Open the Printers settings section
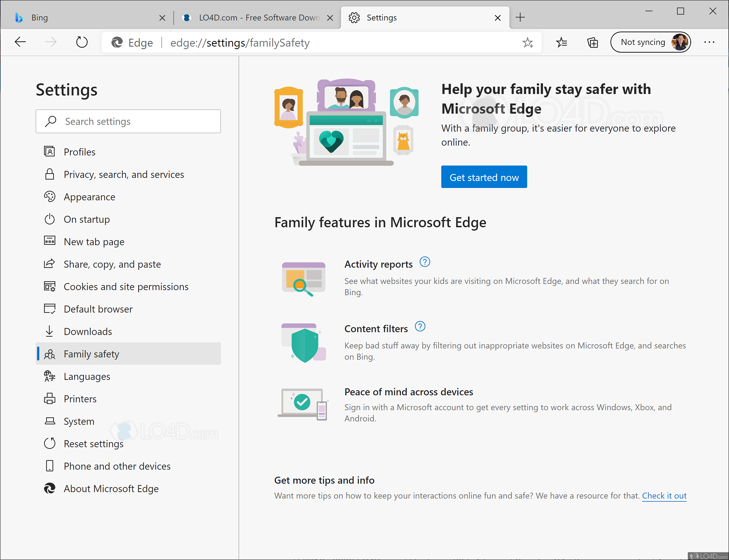Screen dimensions: 729x560 point(80,399)
